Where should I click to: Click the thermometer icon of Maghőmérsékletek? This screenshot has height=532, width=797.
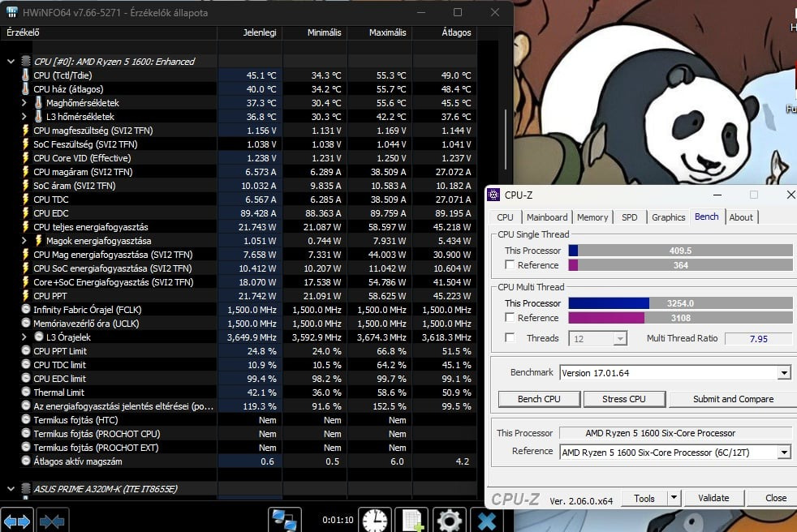point(38,103)
